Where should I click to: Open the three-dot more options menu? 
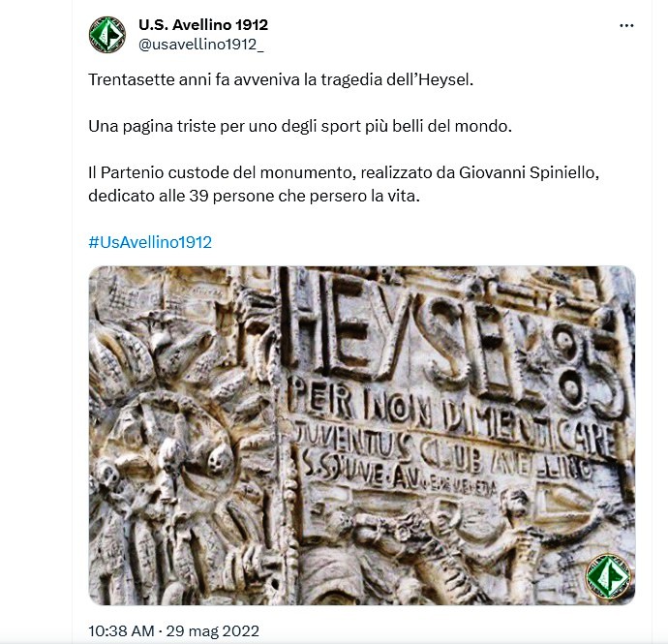[x=626, y=26]
